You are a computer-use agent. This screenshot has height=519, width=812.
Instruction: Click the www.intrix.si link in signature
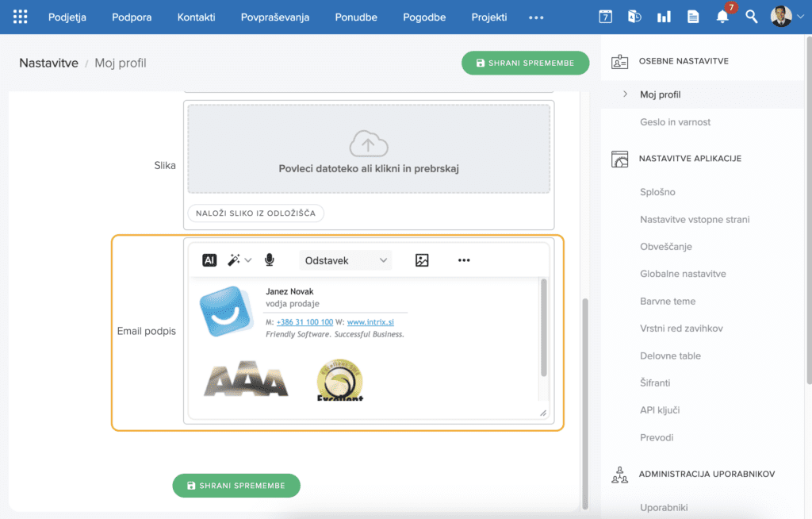click(370, 322)
